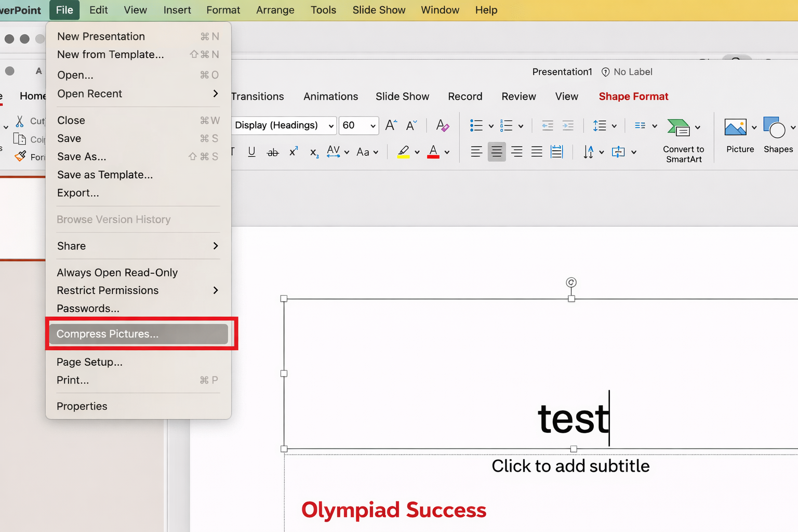Insert a Picture from the ribbon

(735, 127)
